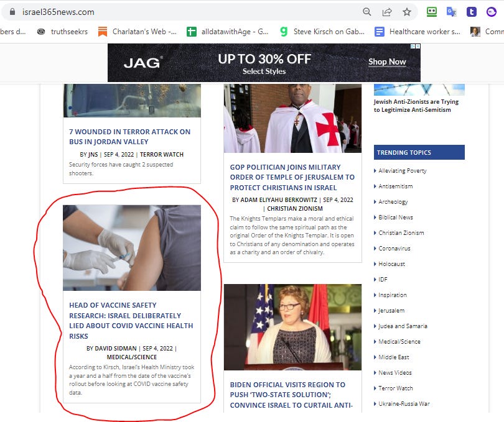Open the vaccine injection article photo
504x422 pixels.
pos(132,247)
